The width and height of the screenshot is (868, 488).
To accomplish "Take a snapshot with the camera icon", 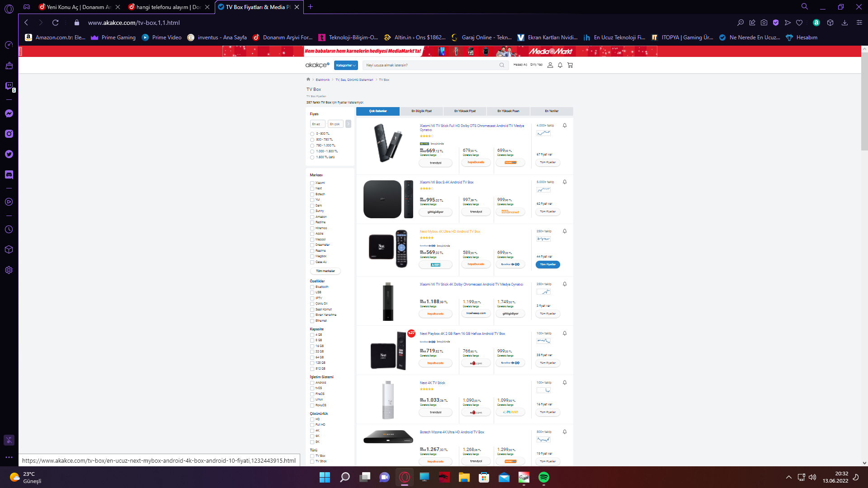I will click(764, 23).
